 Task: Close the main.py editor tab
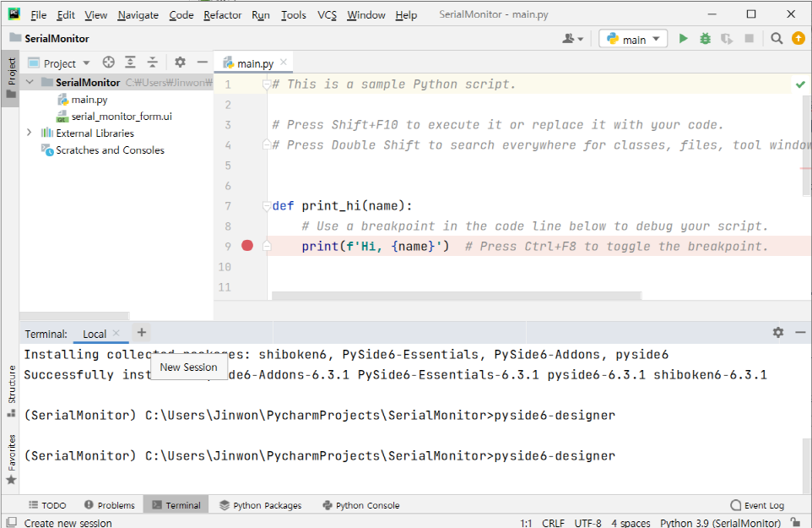tap(284, 63)
